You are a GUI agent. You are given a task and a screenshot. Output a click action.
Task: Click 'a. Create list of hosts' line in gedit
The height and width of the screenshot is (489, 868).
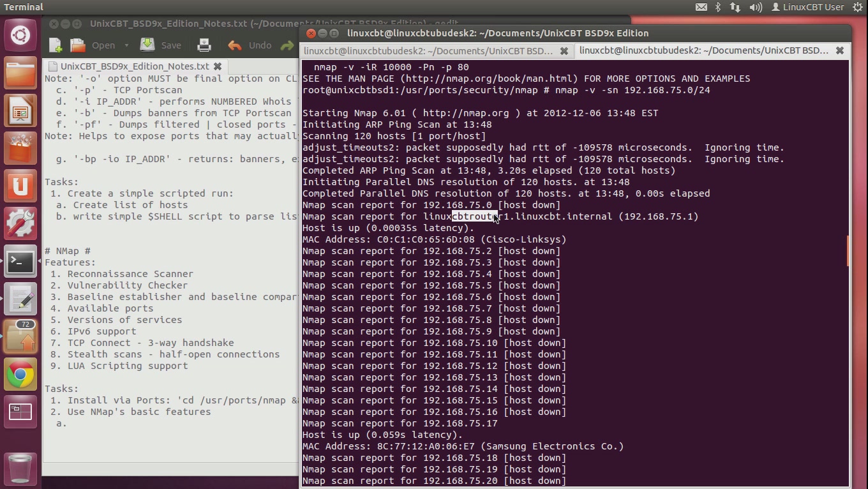[x=122, y=205]
